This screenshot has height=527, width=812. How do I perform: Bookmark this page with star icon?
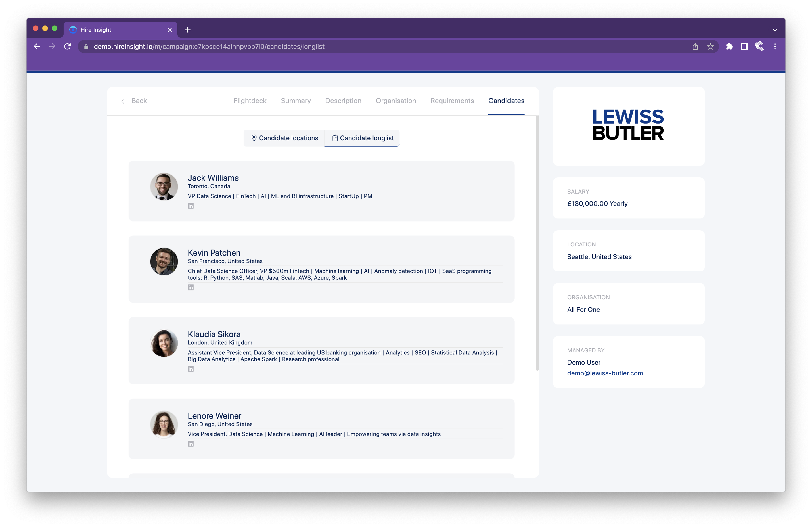pos(710,47)
